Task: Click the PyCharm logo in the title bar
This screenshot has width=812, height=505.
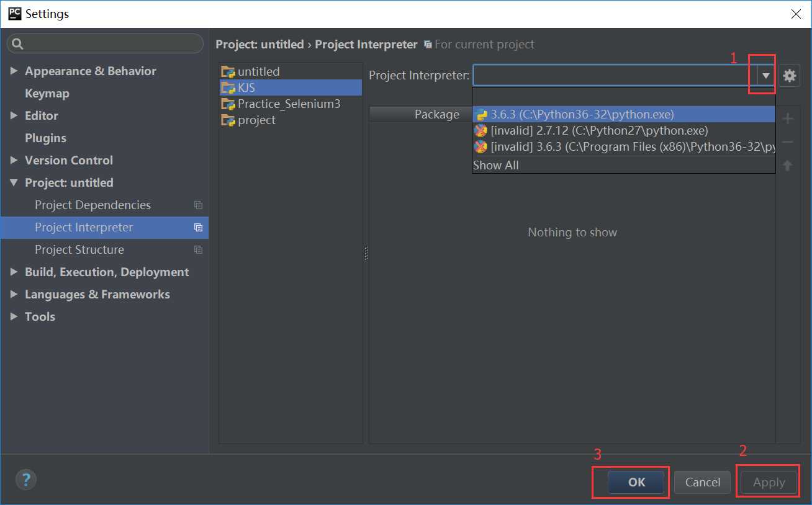Action: tap(14, 13)
